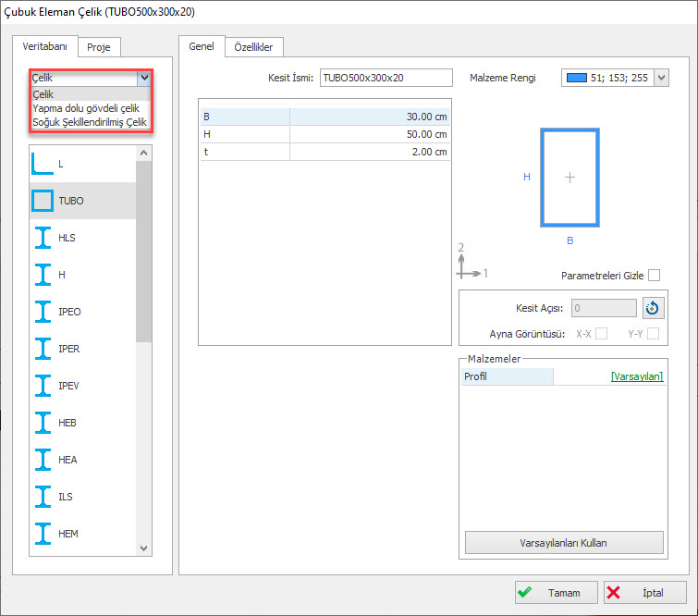Viewport: 698px width, 616px height.
Task: Click the profile list scrollbar thumb
Action: coord(144,252)
